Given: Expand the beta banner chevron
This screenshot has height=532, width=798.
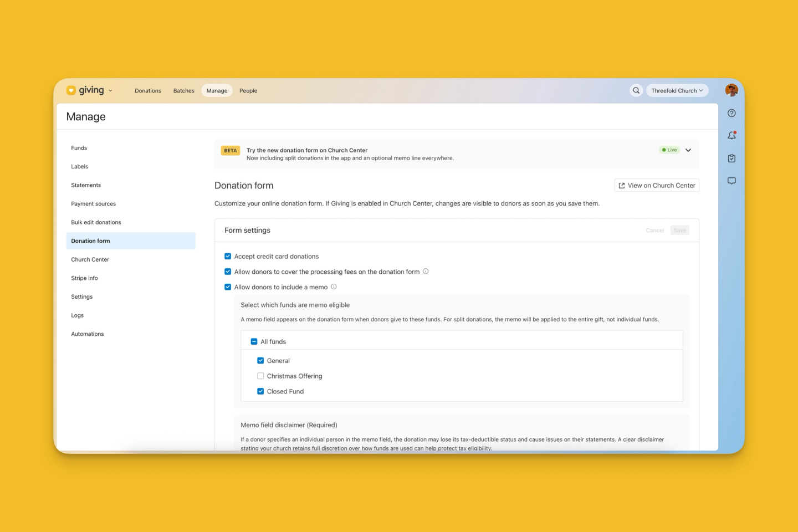Looking at the screenshot, I should [688, 150].
